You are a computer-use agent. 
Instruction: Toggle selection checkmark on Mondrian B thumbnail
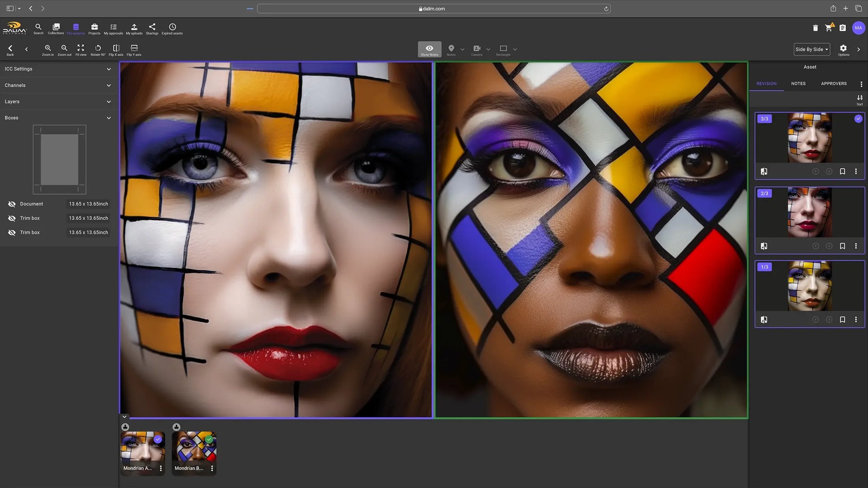pyautogui.click(x=209, y=439)
